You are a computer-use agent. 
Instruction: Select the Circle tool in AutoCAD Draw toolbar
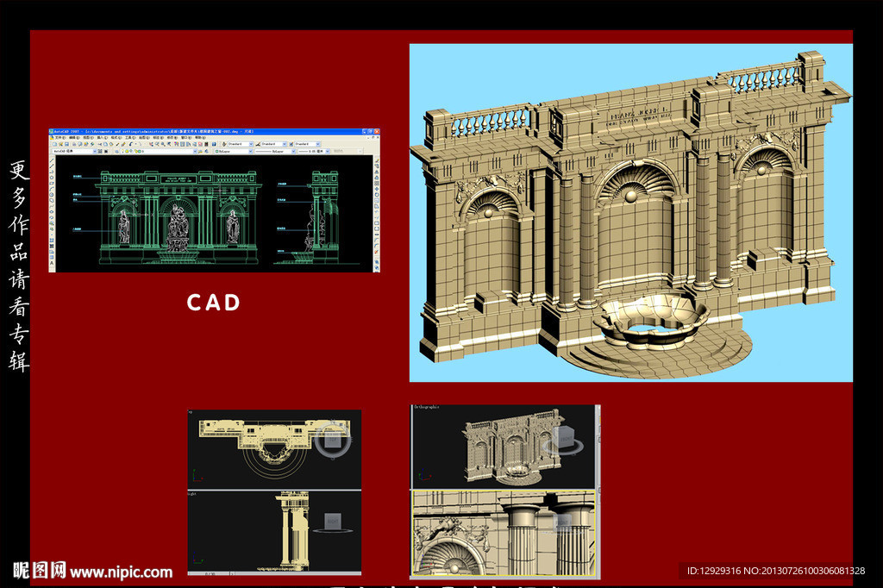click(52, 195)
